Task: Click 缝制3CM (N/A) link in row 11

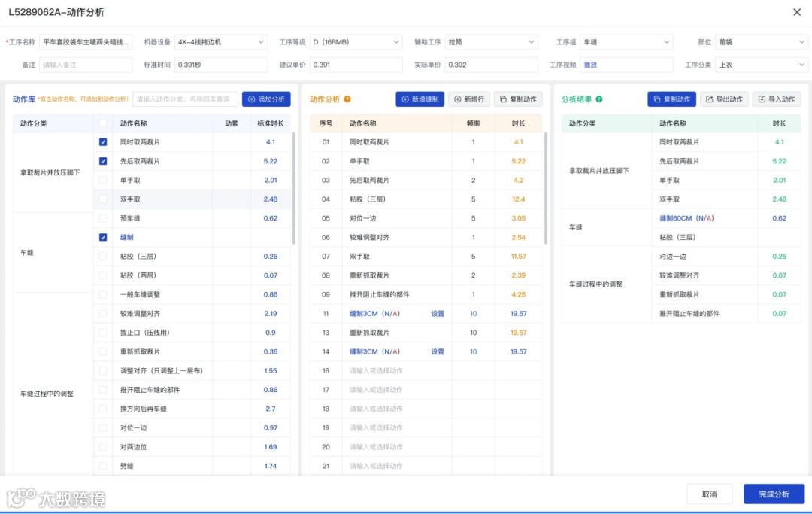Action: [x=374, y=314]
